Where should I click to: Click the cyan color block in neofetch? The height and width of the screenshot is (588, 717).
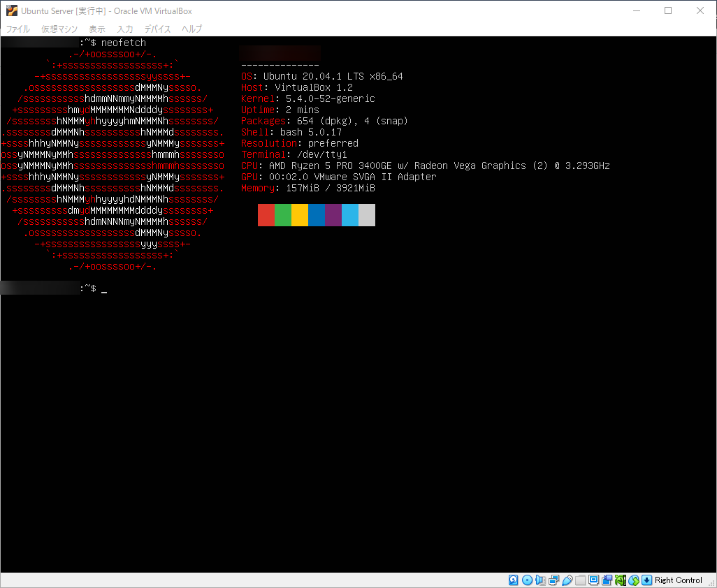[350, 214]
